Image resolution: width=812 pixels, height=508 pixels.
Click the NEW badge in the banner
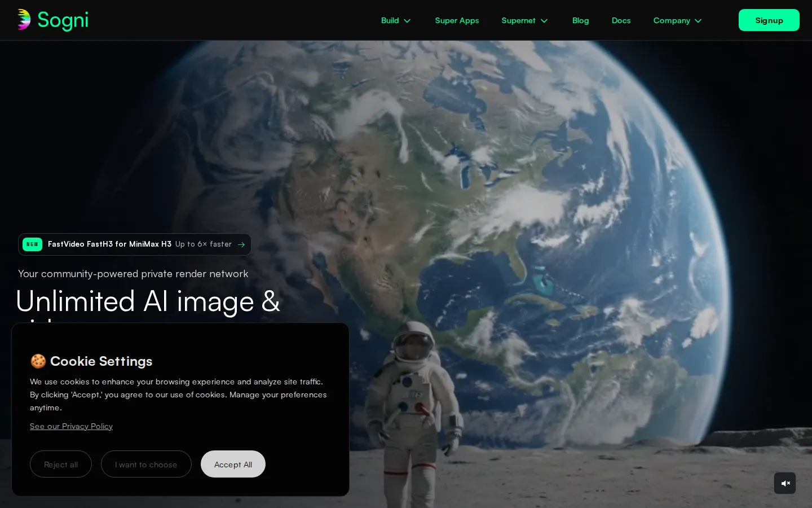(x=32, y=244)
